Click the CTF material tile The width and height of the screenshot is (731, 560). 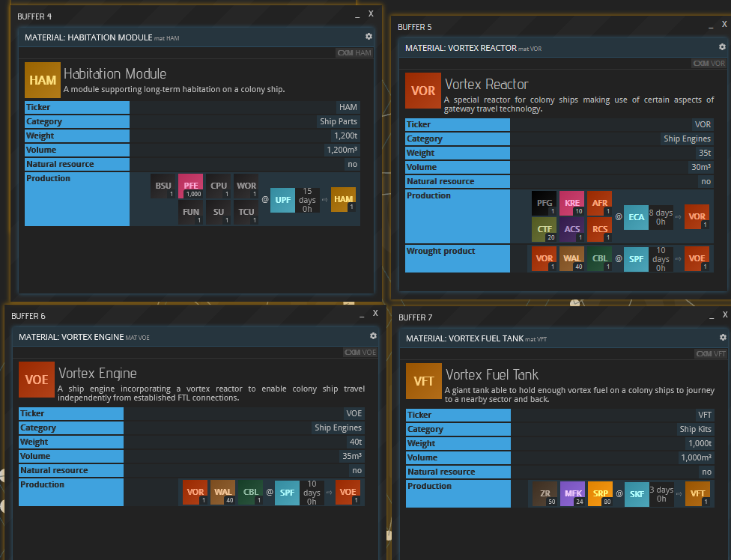point(545,230)
